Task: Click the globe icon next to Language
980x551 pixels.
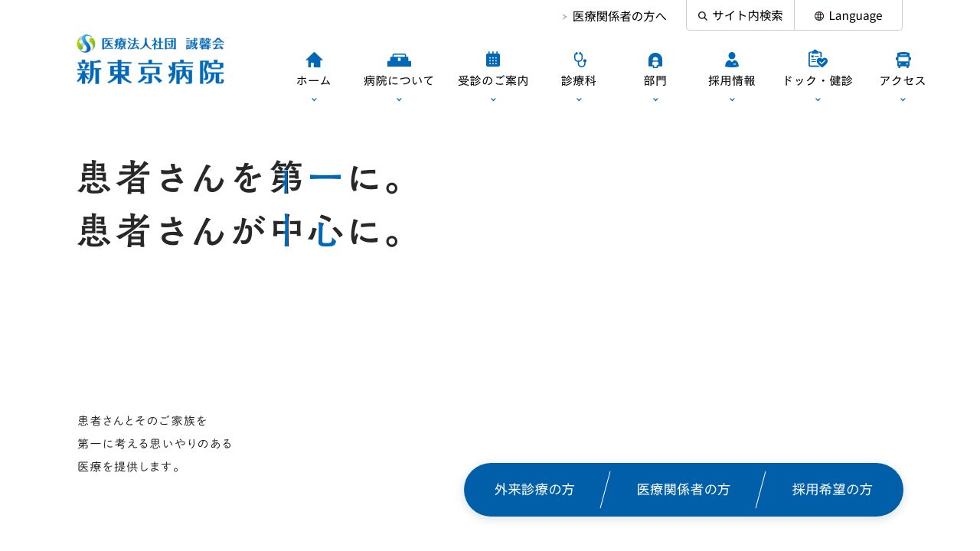Action: pos(820,15)
